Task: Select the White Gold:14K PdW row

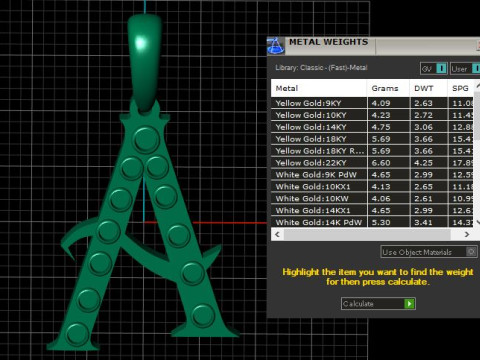Action: [x=372, y=222]
